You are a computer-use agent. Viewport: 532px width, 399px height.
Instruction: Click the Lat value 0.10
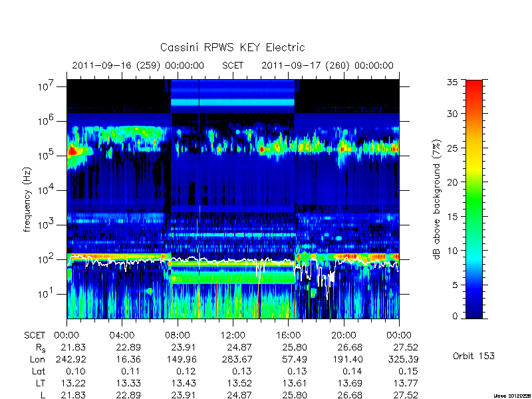[76, 371]
